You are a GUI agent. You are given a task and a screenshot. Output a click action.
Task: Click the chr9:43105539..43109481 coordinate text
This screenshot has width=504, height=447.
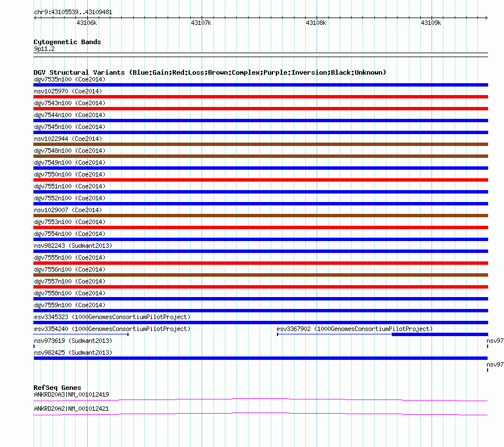tap(73, 12)
